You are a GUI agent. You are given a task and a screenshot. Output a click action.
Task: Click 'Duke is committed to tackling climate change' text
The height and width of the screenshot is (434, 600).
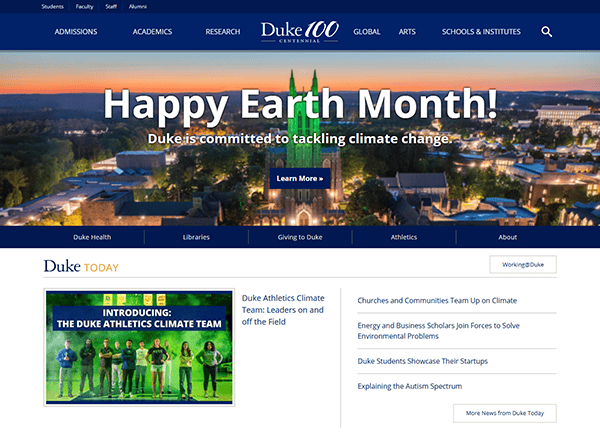(300, 138)
